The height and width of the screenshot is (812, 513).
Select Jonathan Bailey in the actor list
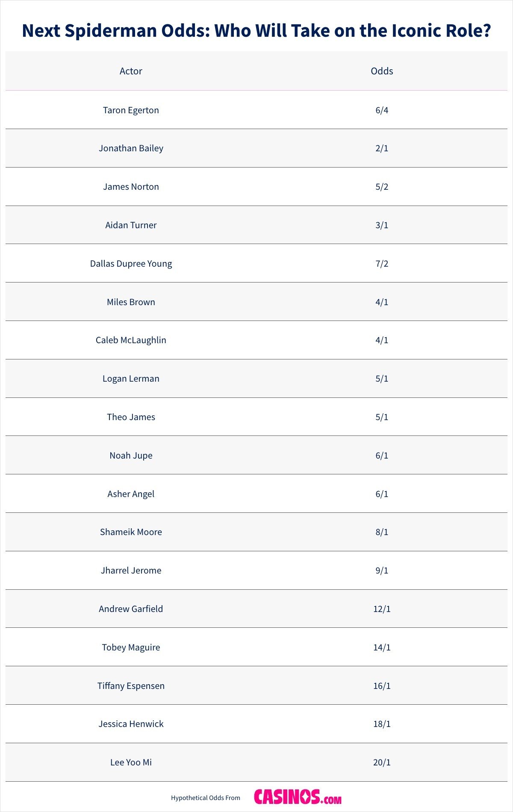click(131, 148)
